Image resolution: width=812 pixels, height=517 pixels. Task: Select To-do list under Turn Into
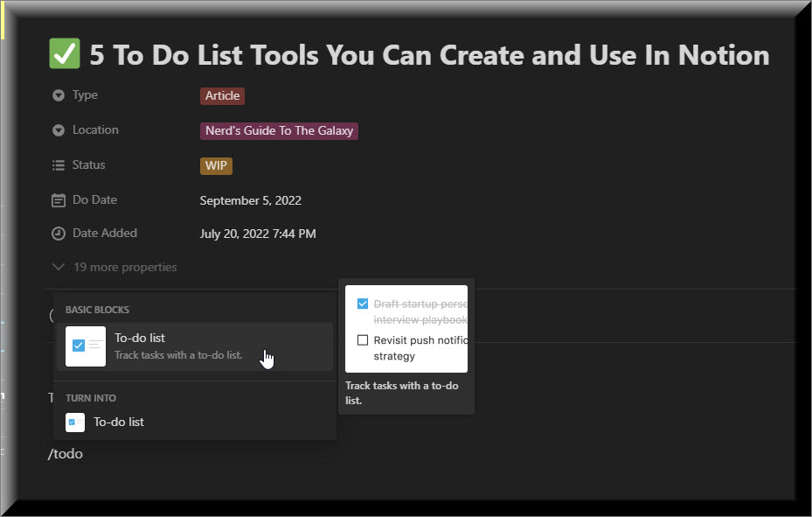point(195,423)
